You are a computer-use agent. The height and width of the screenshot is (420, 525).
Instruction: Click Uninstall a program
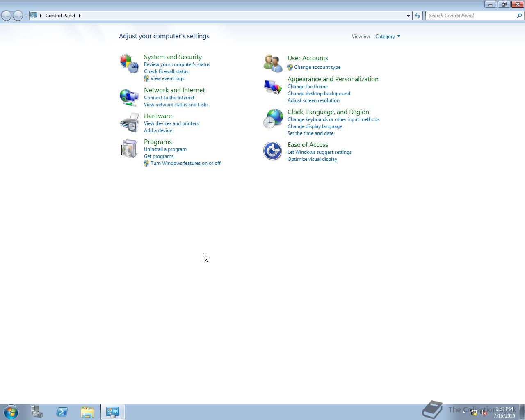[x=165, y=149]
